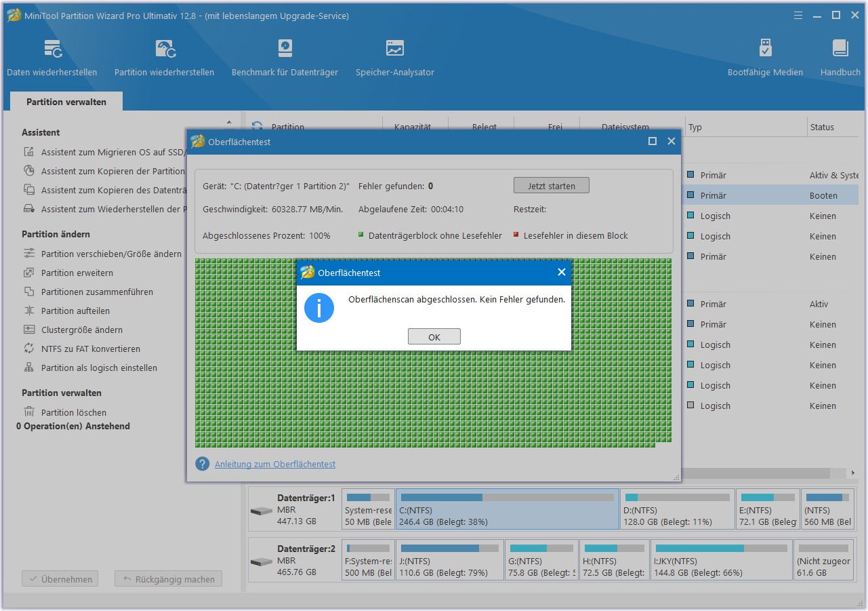Click the Assistent zum Wiederherstellen icon
868x611 pixels.
click(29, 209)
